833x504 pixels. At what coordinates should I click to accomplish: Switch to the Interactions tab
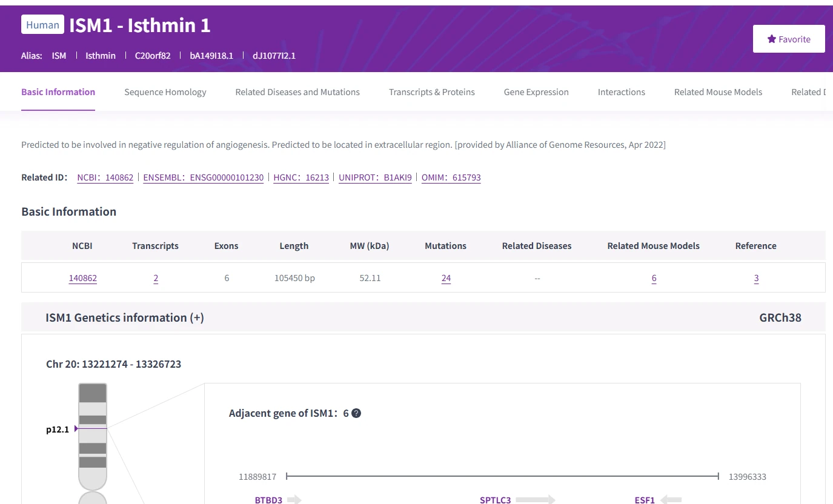point(621,92)
